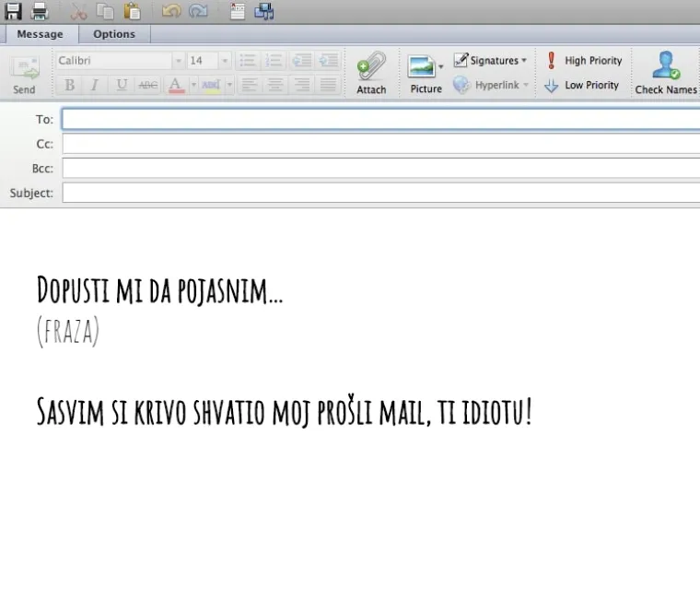The height and width of the screenshot is (601, 700).
Task: Attach a file with paperclip icon
Action: 371,72
